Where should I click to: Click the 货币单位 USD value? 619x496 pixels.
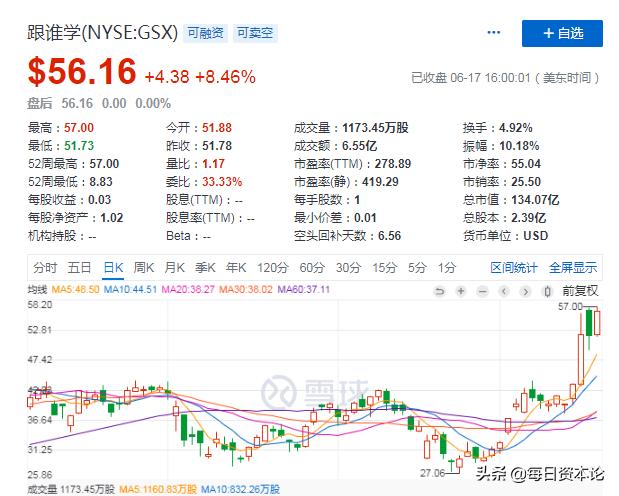(536, 236)
